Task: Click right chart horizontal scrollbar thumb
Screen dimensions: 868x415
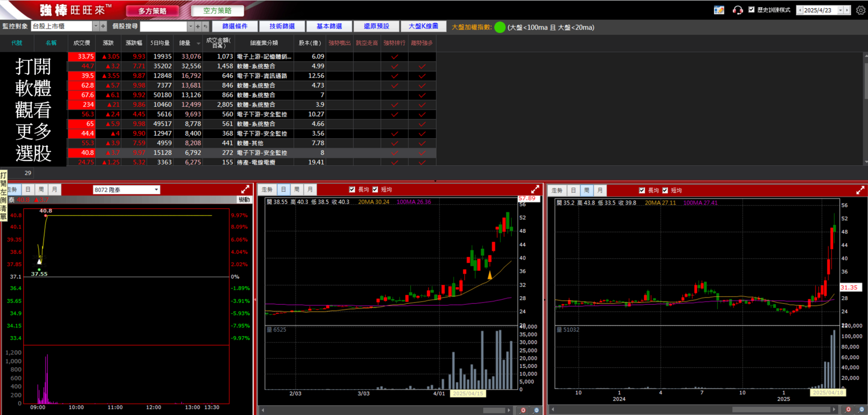Action: 781,410
